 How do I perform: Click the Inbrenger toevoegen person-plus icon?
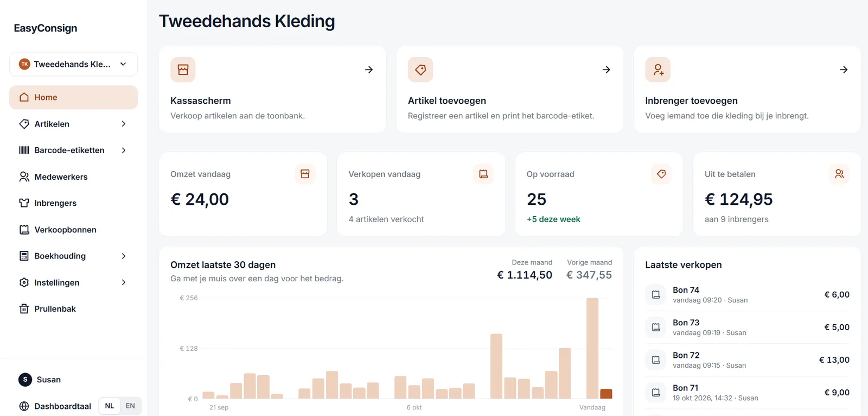(658, 70)
